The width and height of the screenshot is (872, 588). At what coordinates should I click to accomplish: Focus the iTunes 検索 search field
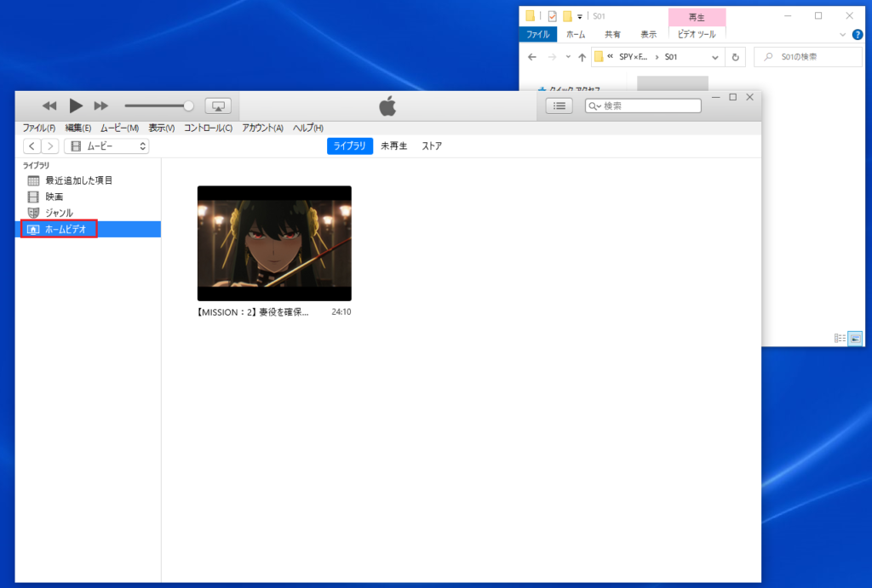pyautogui.click(x=644, y=106)
